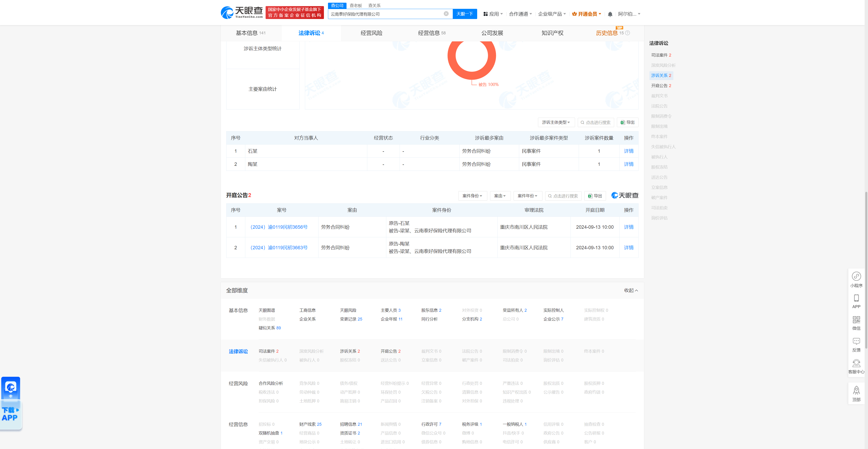Image resolution: width=868 pixels, height=449 pixels.
Task: Open the 案件身份 filter dropdown
Action: [472, 195]
